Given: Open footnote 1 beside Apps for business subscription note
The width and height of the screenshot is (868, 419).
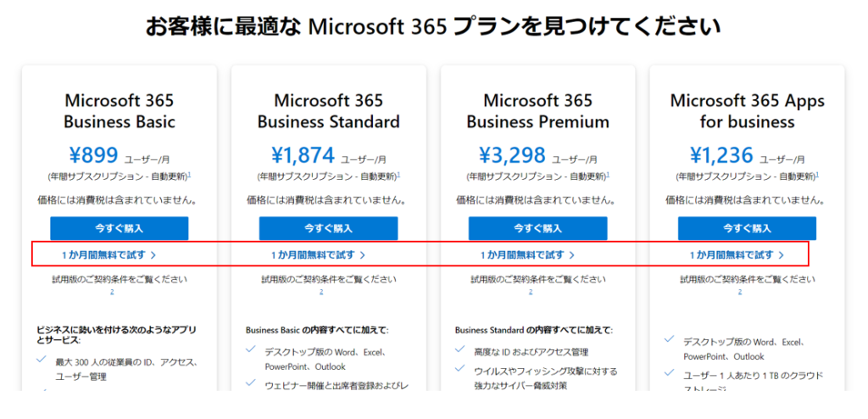Looking at the screenshot, I should click(x=818, y=175).
